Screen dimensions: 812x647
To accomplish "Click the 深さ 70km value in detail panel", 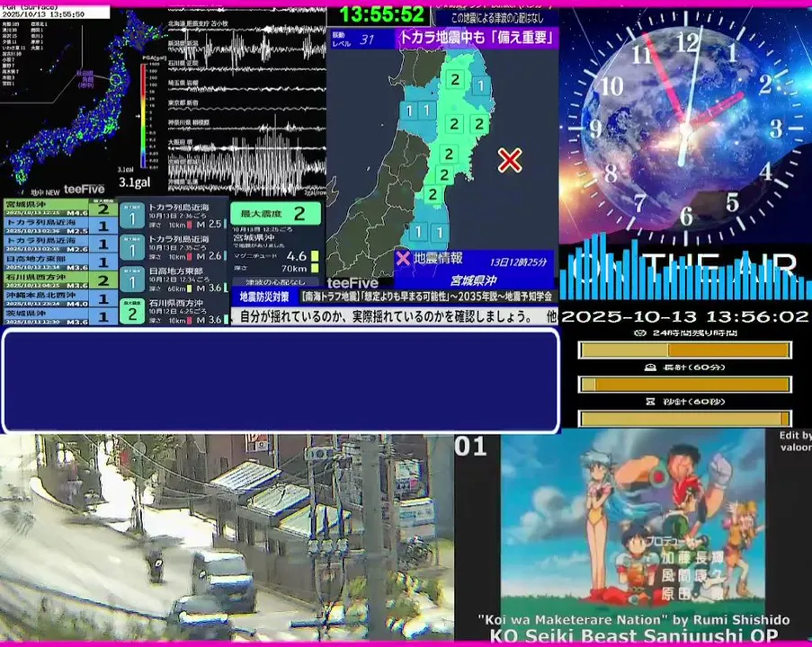I will point(294,268).
